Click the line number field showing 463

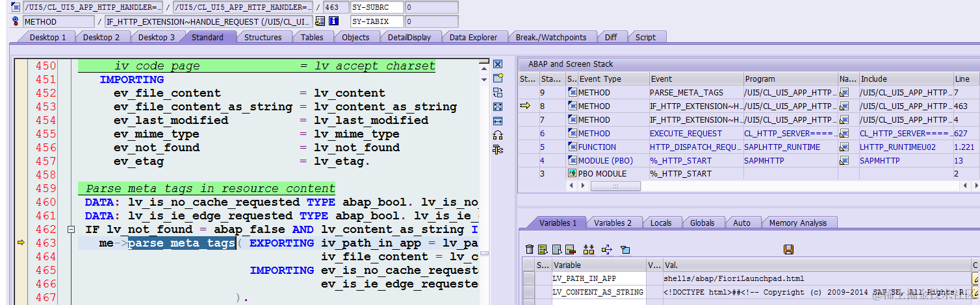coord(336,7)
